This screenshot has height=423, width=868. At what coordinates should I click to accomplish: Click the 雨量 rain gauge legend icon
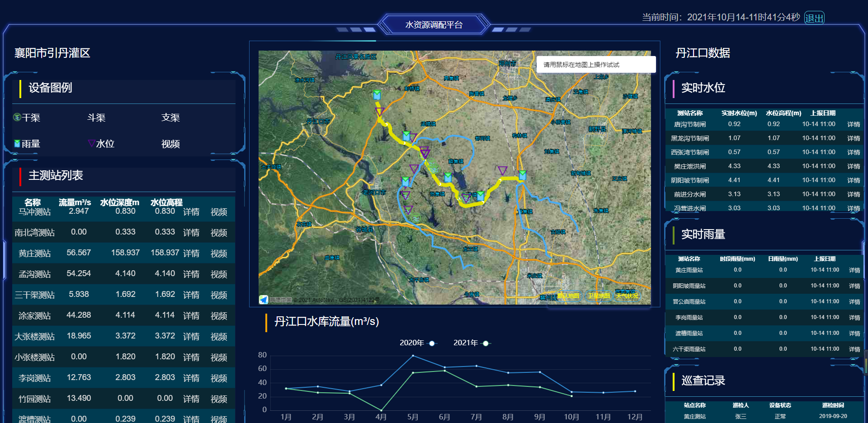[x=17, y=144]
